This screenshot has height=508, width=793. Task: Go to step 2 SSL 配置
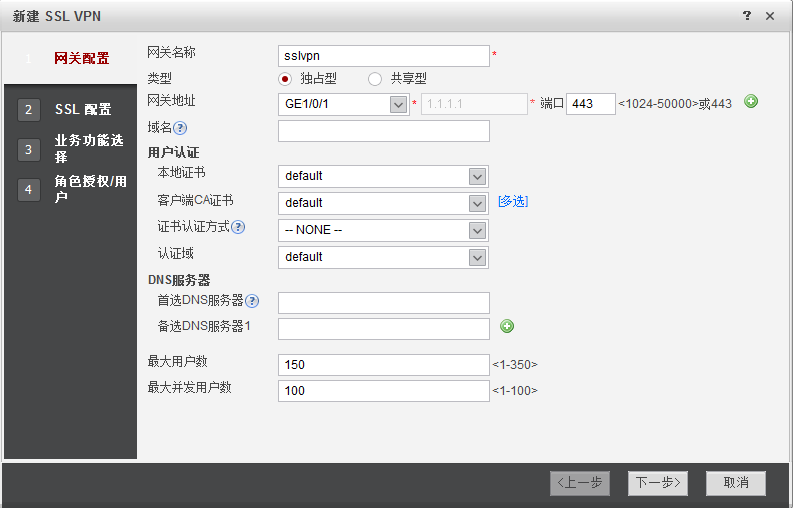coord(70,109)
